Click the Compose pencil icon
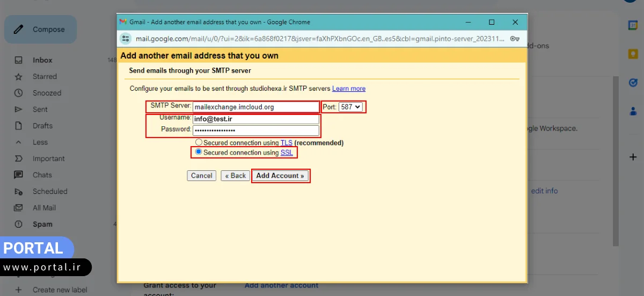This screenshot has width=644, height=296. tap(19, 30)
